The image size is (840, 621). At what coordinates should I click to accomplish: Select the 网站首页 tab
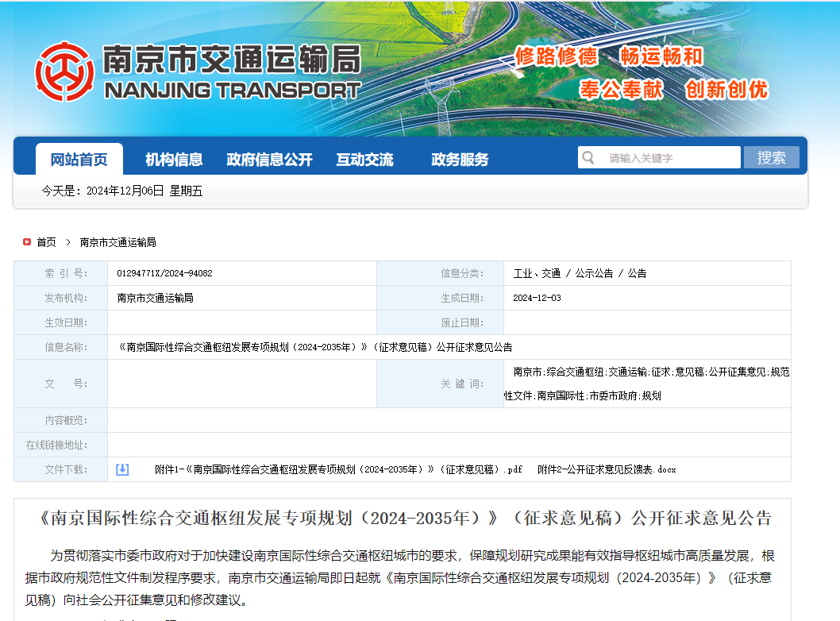79,160
